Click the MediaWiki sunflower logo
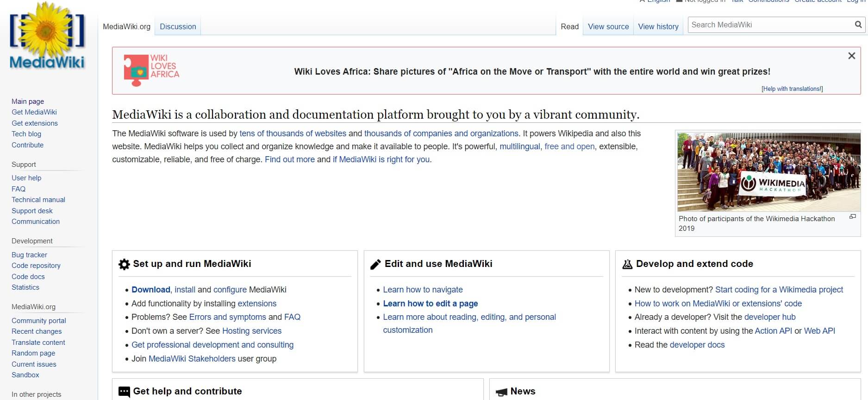 coord(47,36)
